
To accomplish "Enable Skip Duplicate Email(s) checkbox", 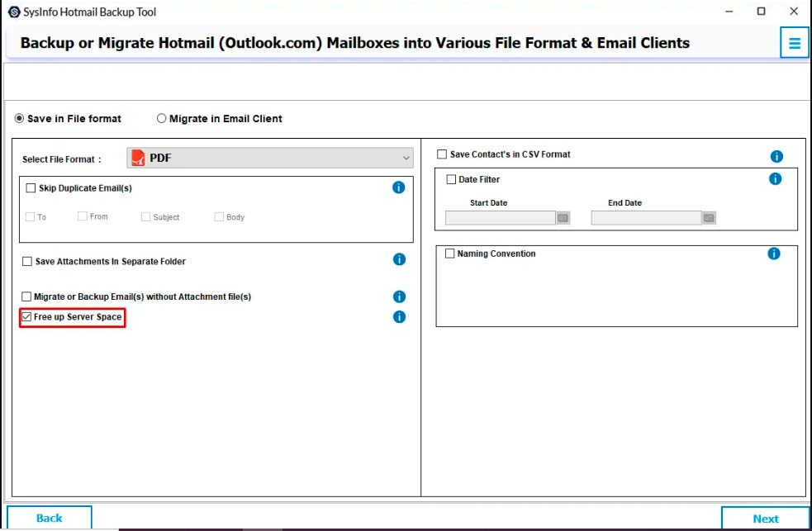I will 31,187.
